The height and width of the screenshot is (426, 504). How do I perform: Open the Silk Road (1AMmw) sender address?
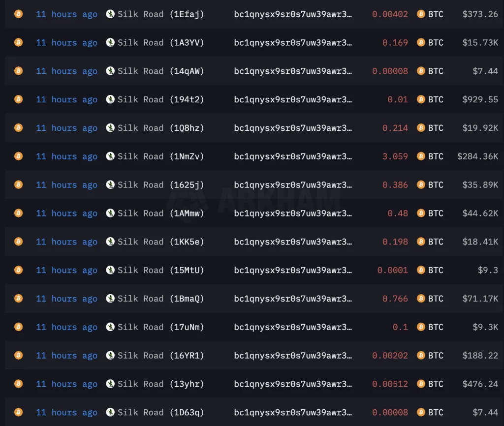(x=160, y=213)
